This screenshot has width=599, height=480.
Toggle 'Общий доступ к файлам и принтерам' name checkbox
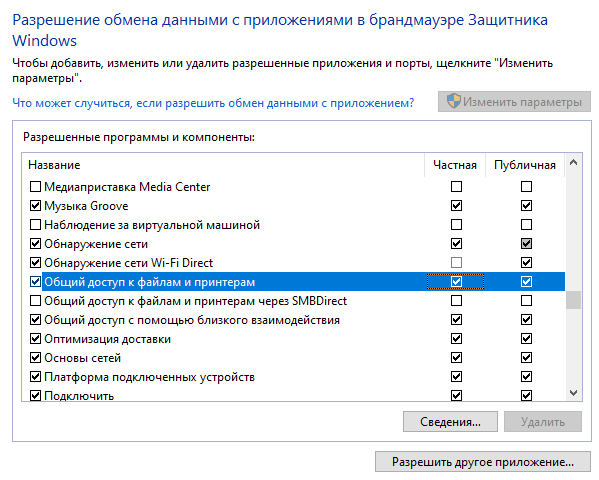[35, 282]
